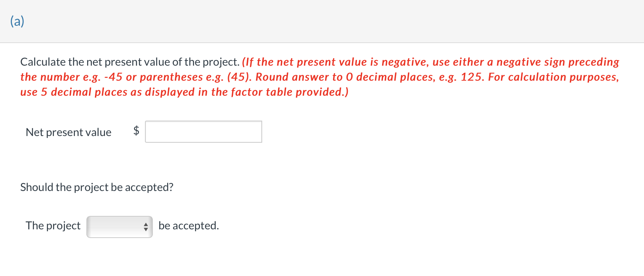Click the 'The project' label
The width and height of the screenshot is (644, 276).
[53, 225]
